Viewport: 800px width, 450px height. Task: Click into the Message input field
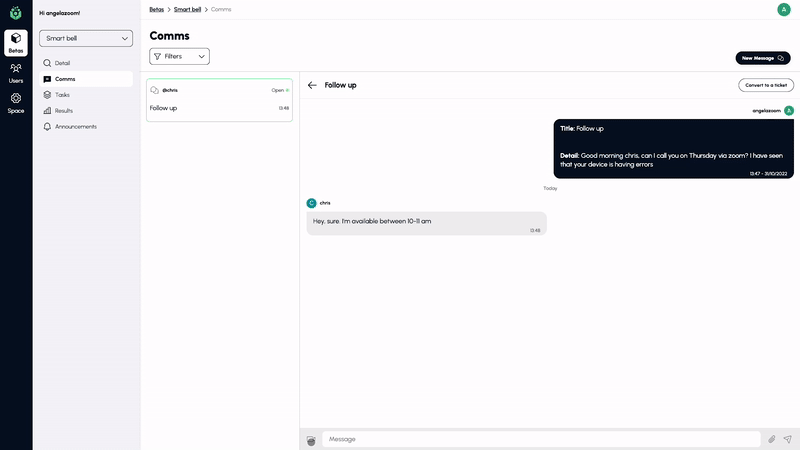(540, 439)
